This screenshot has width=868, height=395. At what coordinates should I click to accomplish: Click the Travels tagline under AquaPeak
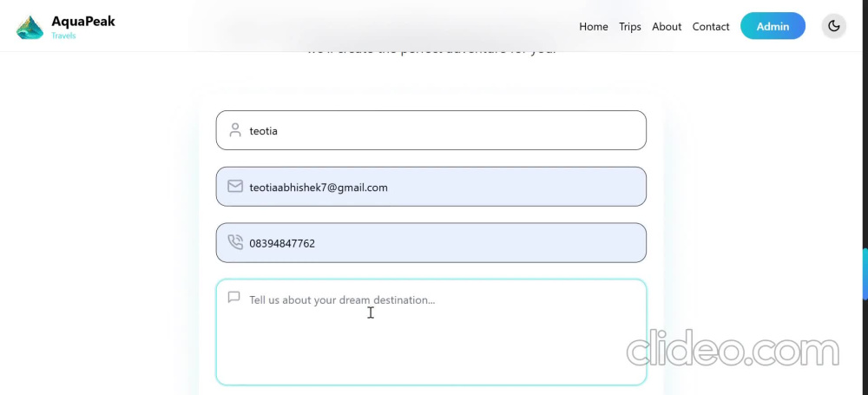(x=63, y=36)
